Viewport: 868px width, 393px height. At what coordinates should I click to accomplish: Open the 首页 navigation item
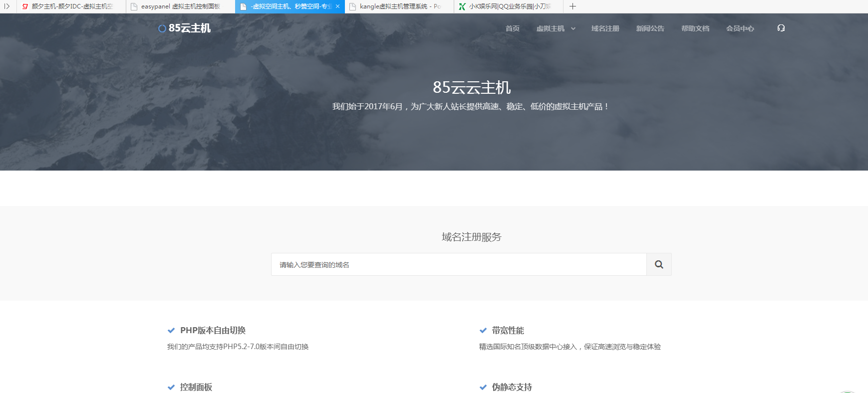[512, 28]
